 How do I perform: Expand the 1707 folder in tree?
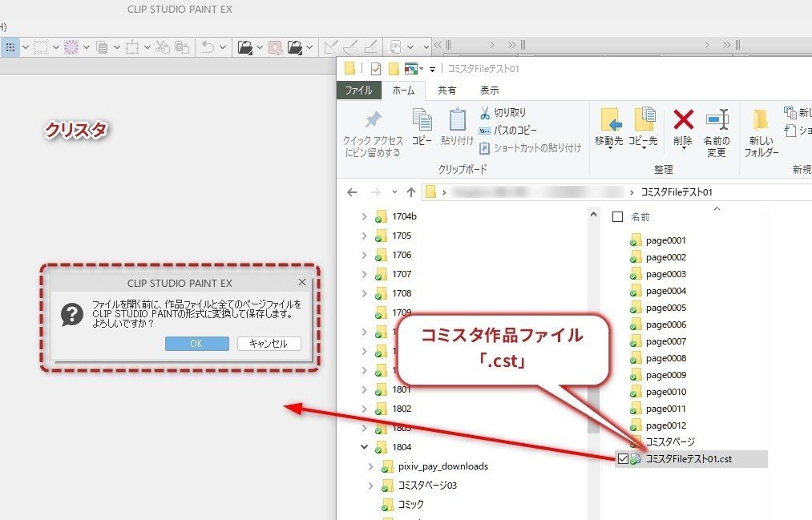[x=364, y=274]
